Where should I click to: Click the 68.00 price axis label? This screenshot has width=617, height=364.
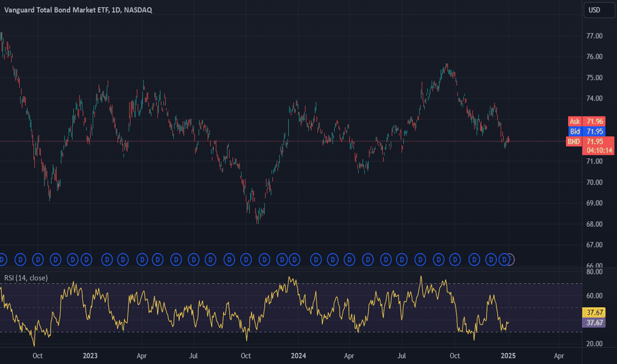594,224
